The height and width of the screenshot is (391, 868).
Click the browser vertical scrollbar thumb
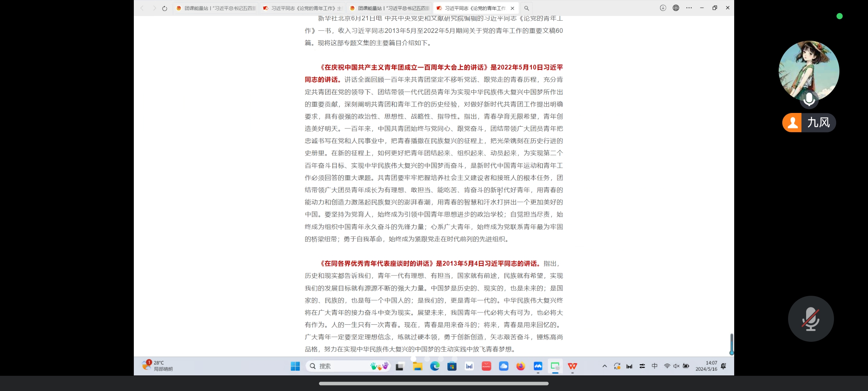(731, 344)
